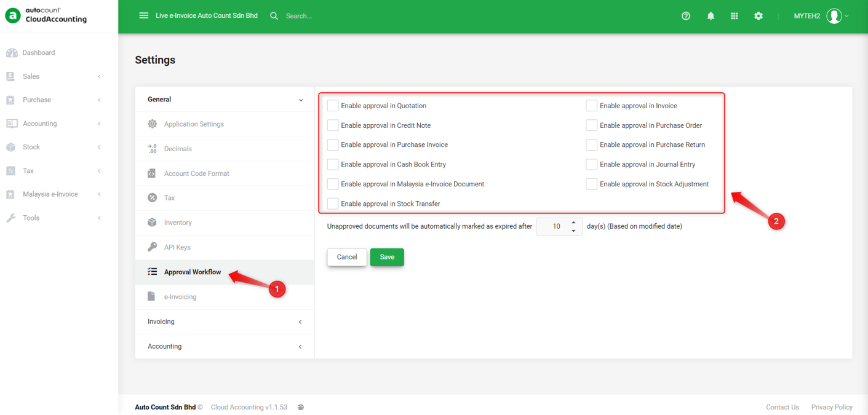The width and height of the screenshot is (868, 415).
Task: Click the Tax percent icon in the settings list
Action: 152,198
